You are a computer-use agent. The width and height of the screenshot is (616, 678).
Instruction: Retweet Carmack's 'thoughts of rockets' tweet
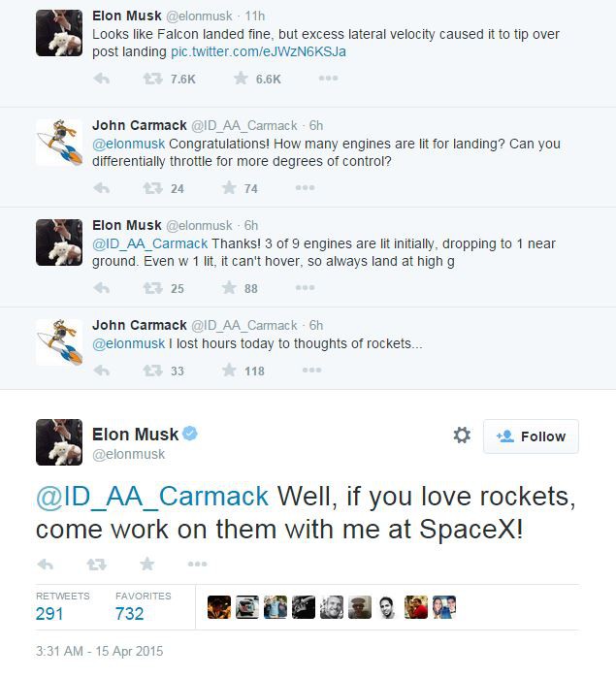coord(152,371)
